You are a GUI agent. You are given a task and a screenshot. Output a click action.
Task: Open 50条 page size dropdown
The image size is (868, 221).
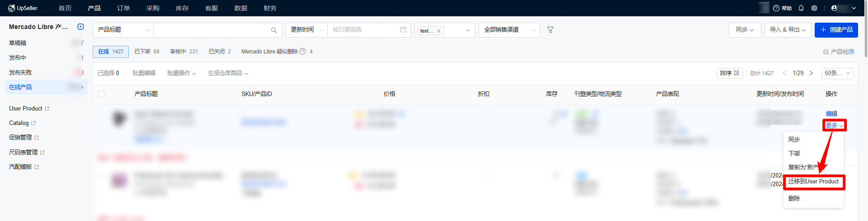tap(837, 73)
